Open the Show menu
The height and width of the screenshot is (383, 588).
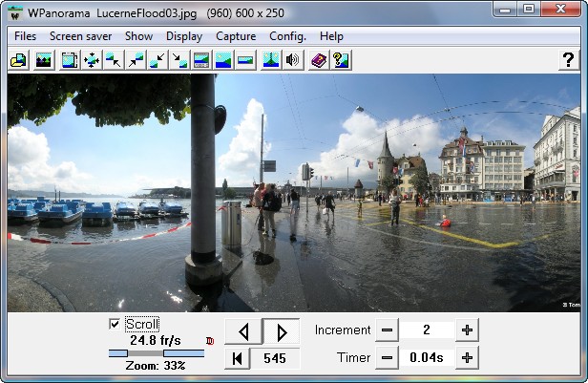[138, 36]
